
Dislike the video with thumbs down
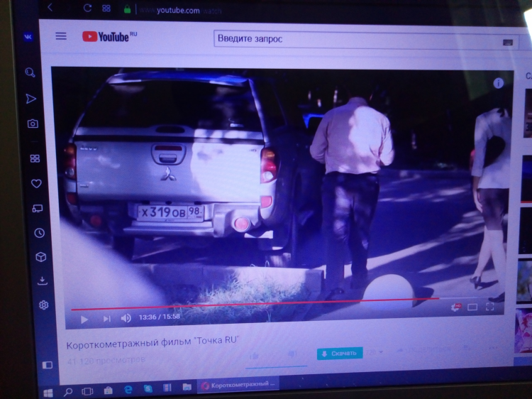292,354
